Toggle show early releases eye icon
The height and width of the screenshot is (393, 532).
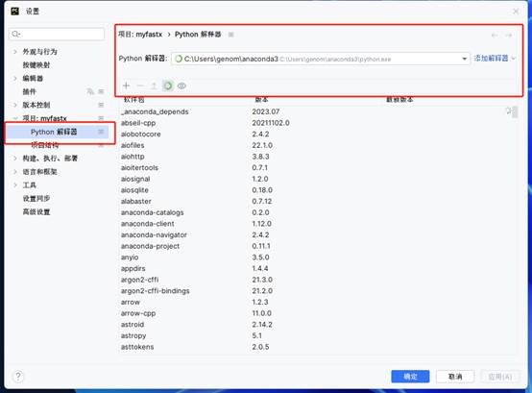tap(181, 86)
